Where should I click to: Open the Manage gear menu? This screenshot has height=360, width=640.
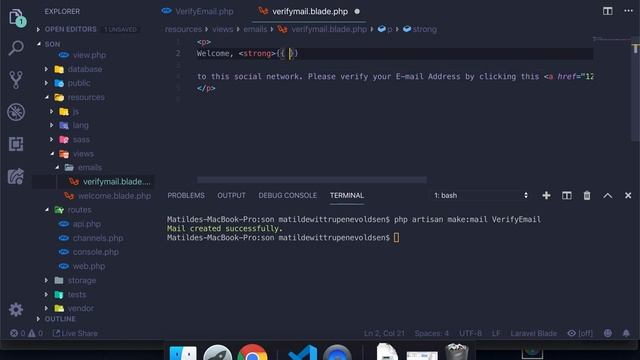point(16,310)
